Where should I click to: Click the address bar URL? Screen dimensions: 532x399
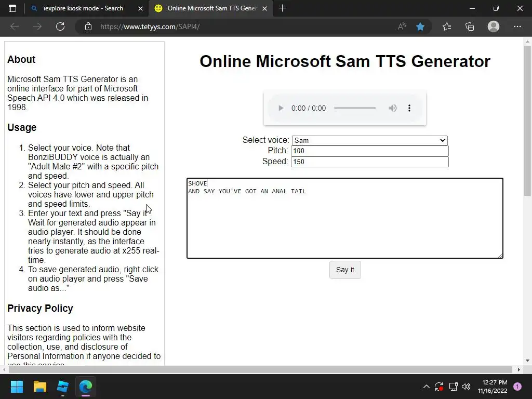150,26
